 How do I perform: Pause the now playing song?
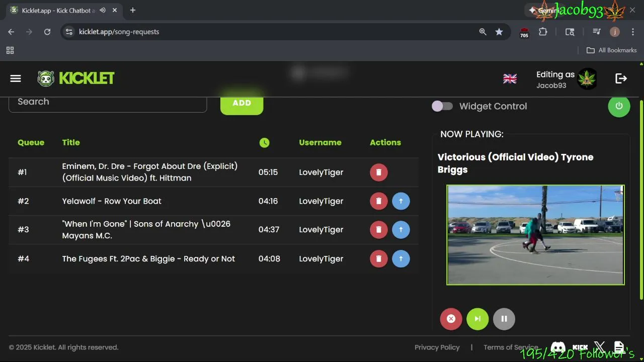[504, 319]
